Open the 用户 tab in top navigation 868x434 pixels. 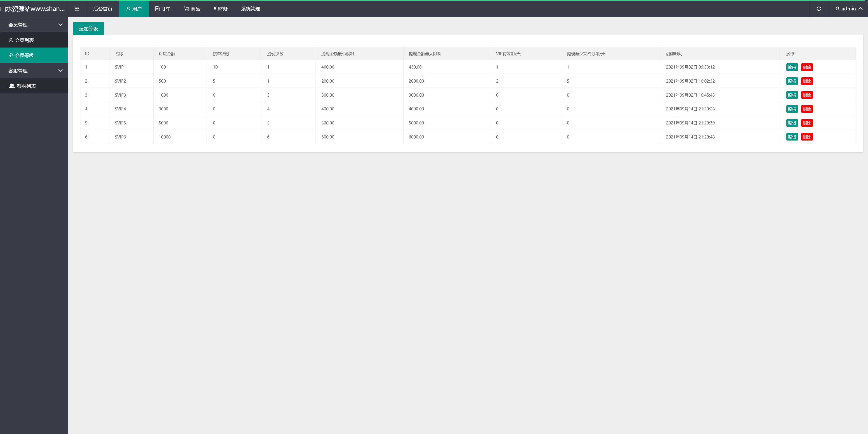point(134,9)
